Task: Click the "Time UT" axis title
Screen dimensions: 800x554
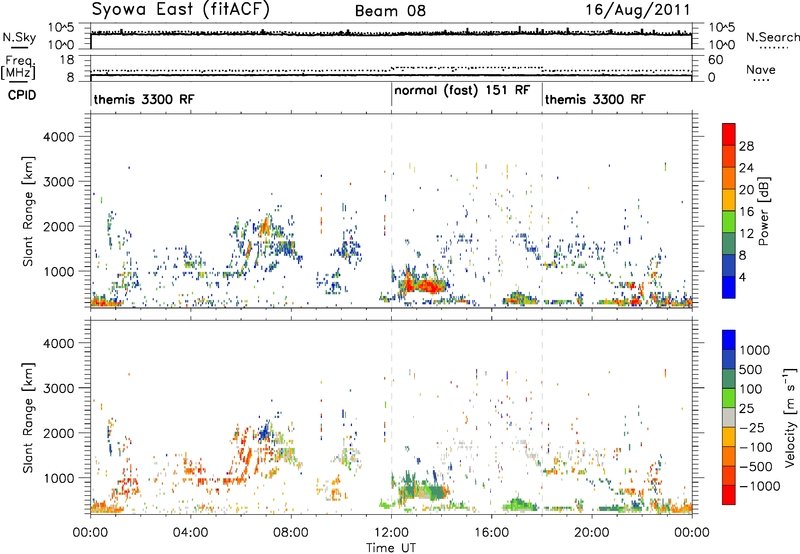Action: 391,548
